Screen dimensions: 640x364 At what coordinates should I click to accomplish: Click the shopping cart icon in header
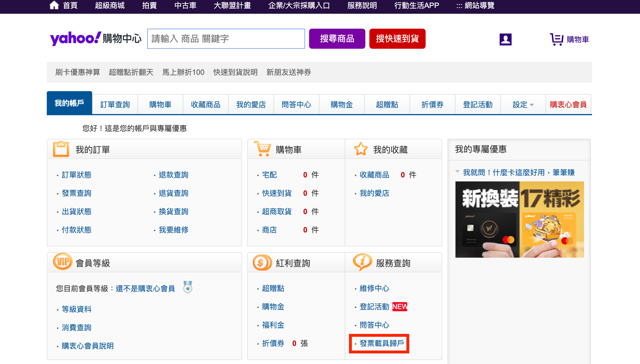(556, 39)
